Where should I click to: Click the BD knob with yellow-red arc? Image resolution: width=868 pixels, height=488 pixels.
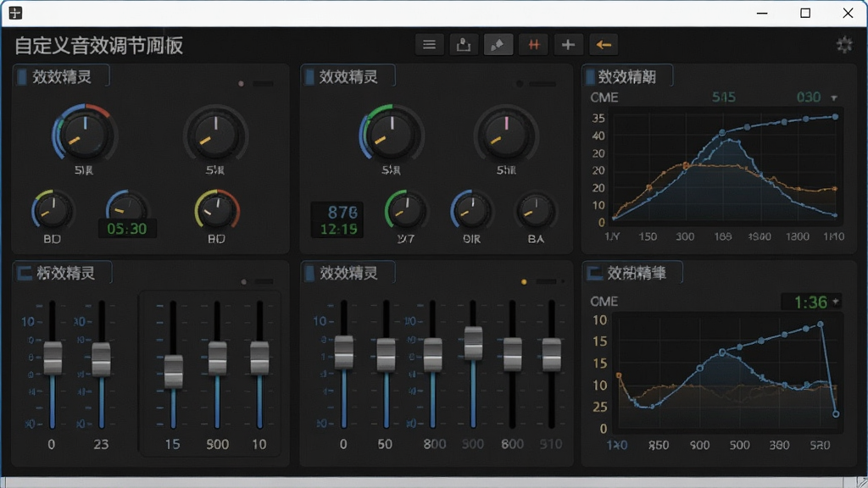pyautogui.click(x=216, y=210)
